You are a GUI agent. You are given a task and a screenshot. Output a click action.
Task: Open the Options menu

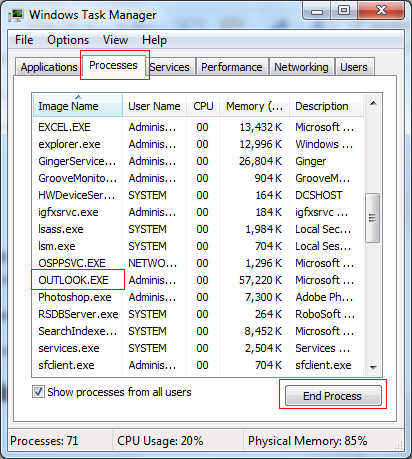[68, 40]
